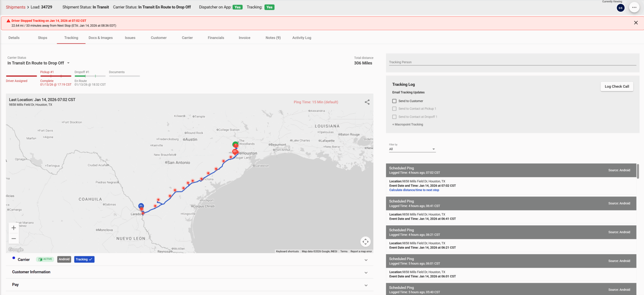Viewport: 644px width, 295px height.
Task: Click the blue P1 pickup map marker
Action: pos(141,206)
